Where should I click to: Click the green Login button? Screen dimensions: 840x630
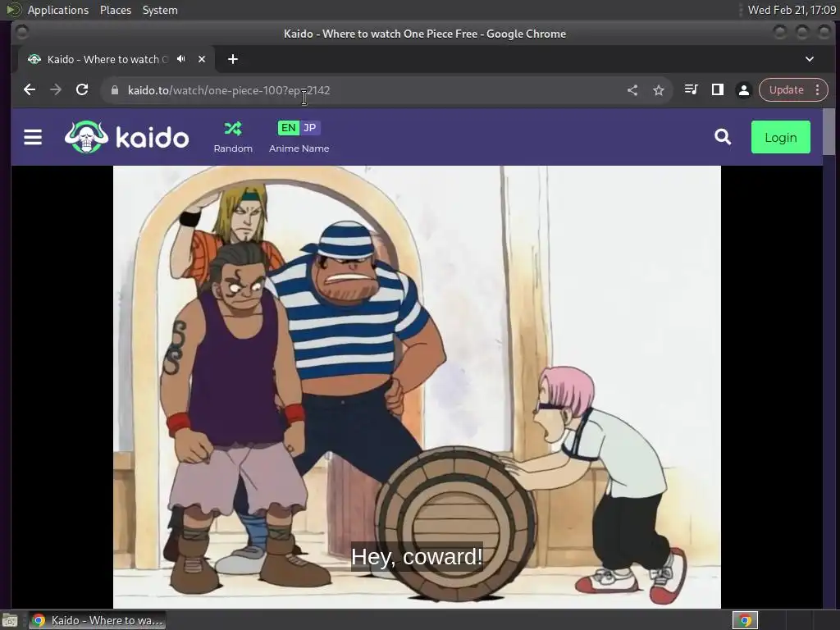pos(781,137)
